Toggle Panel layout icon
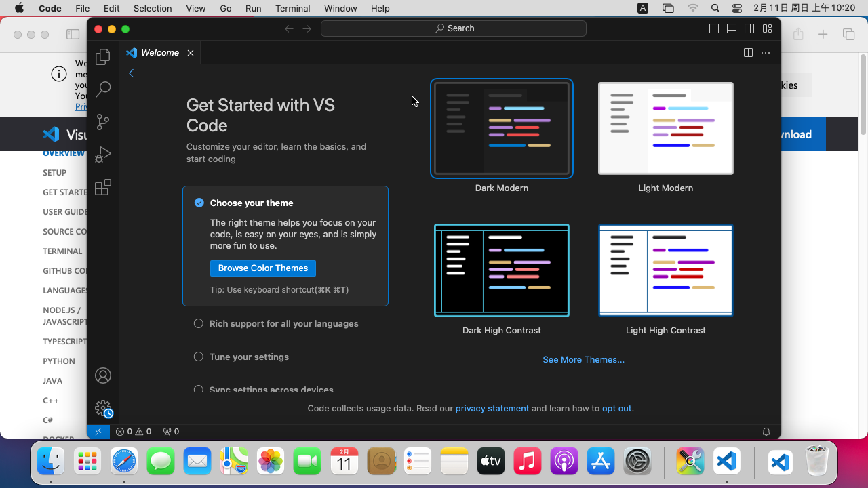This screenshot has height=488, width=868. tap(732, 28)
